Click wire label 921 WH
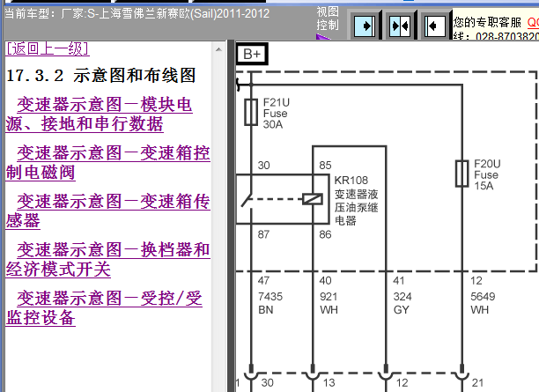This screenshot has width=539, height=392. [x=329, y=303]
